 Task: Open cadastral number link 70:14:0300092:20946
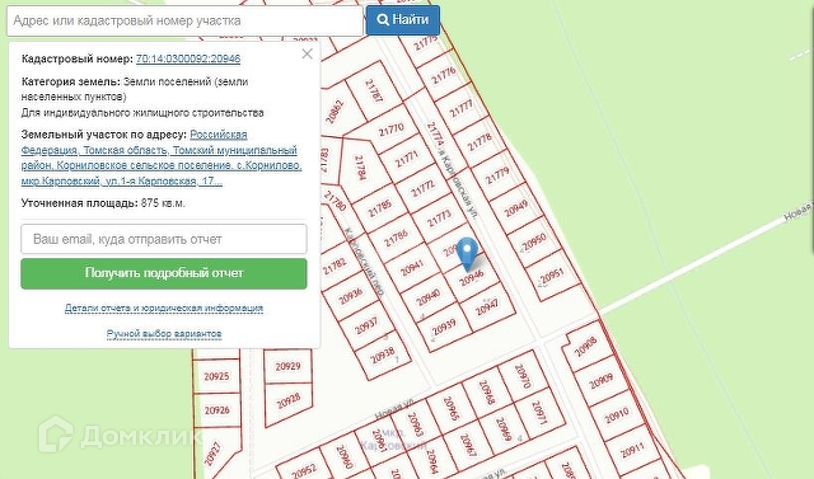click(x=188, y=59)
